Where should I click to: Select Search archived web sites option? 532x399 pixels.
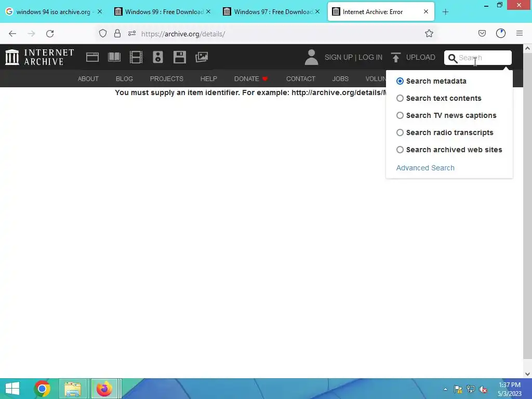400,150
